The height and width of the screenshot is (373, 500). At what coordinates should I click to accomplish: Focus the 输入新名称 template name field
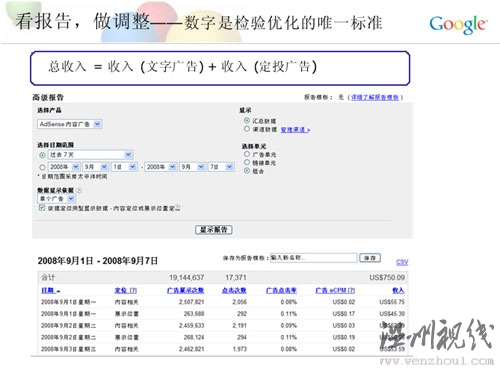click(313, 258)
